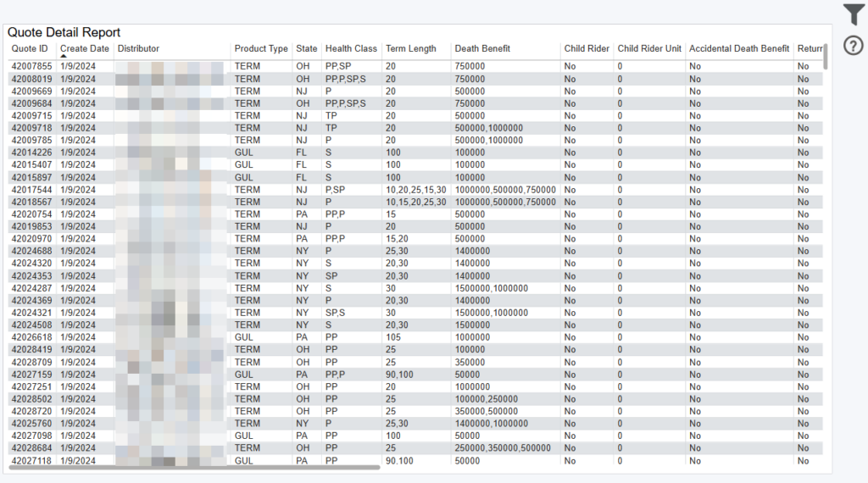Click the Quote Detail Report title
This screenshot has width=868, height=483.
[64, 32]
